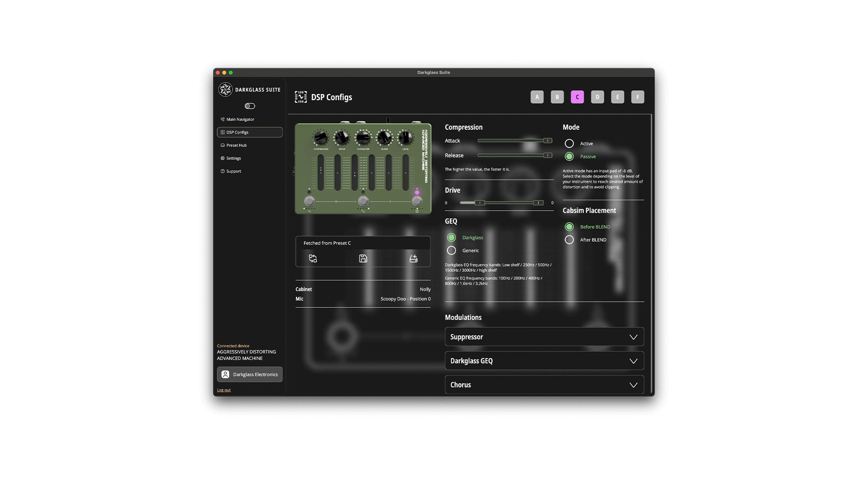
Task: Click the Fetched from Preset C label
Action: pos(327,243)
